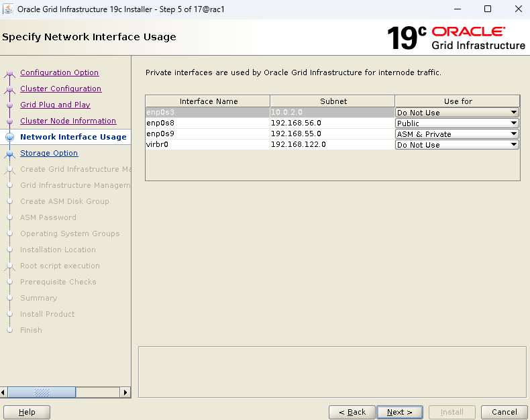The width and height of the screenshot is (530, 420).
Task: Click the Use for column header
Action: [x=458, y=101]
